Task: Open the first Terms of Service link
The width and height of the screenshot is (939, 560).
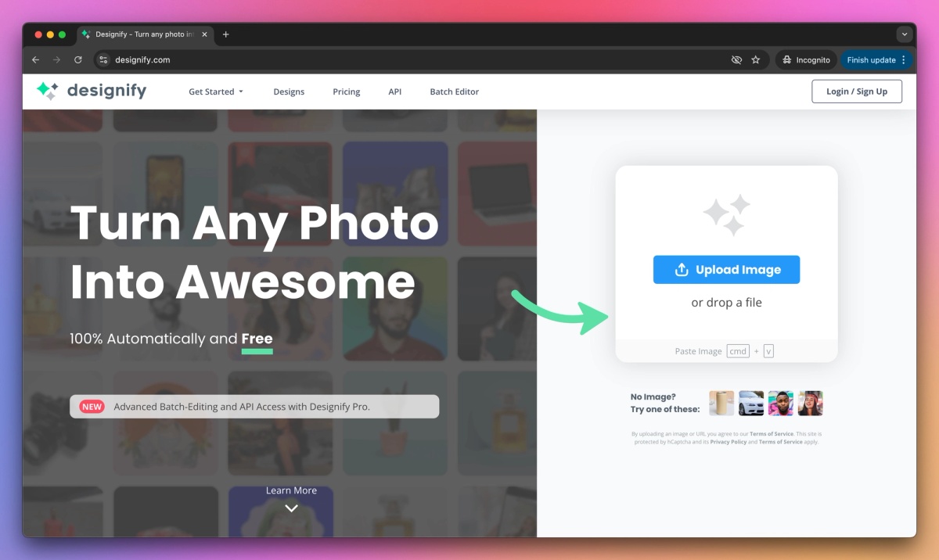Action: coord(772,433)
